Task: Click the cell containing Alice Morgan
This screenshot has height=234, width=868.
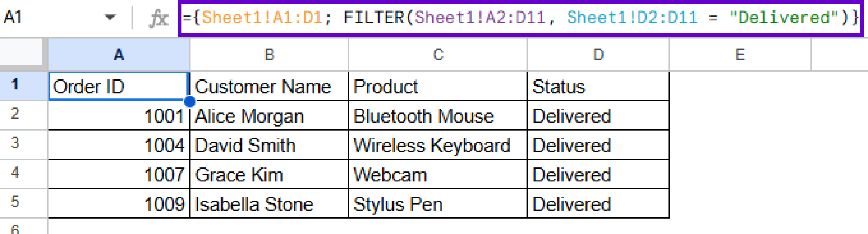Action: 269,116
